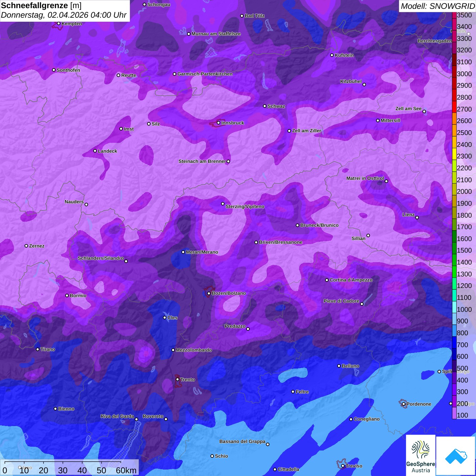Click the Schongau label
This screenshot has height=476, width=476.
tap(159, 4)
